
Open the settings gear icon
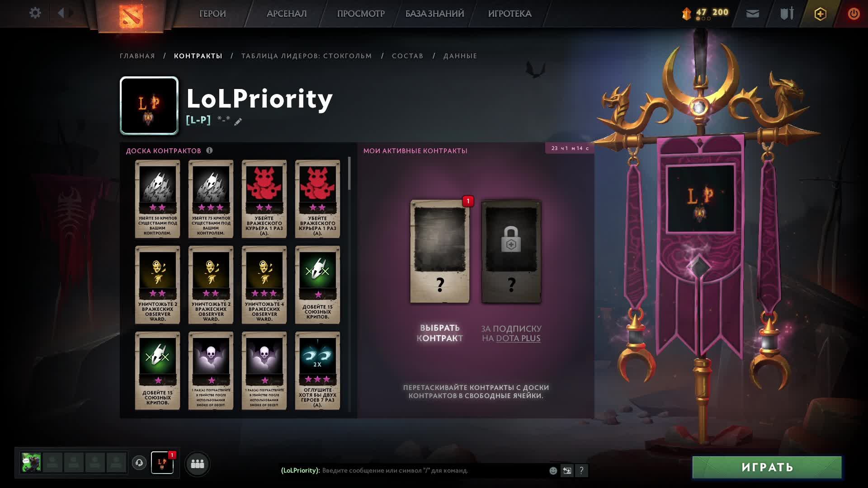click(35, 13)
